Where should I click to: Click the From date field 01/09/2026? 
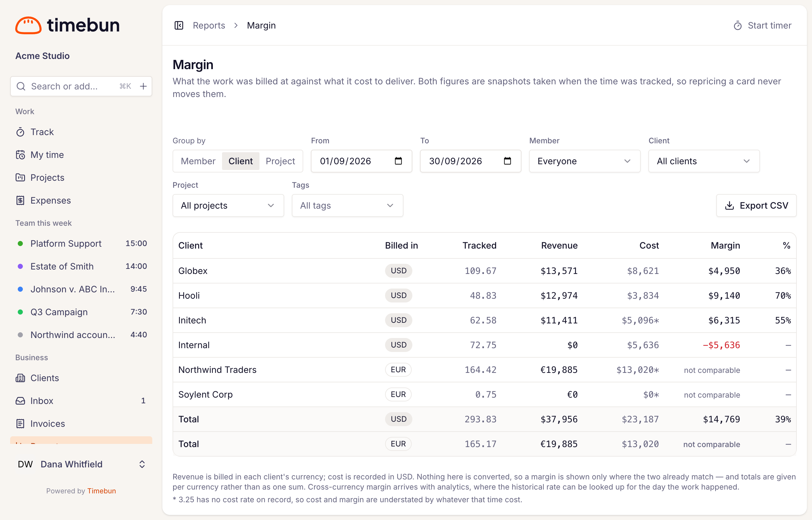pyautogui.click(x=361, y=161)
